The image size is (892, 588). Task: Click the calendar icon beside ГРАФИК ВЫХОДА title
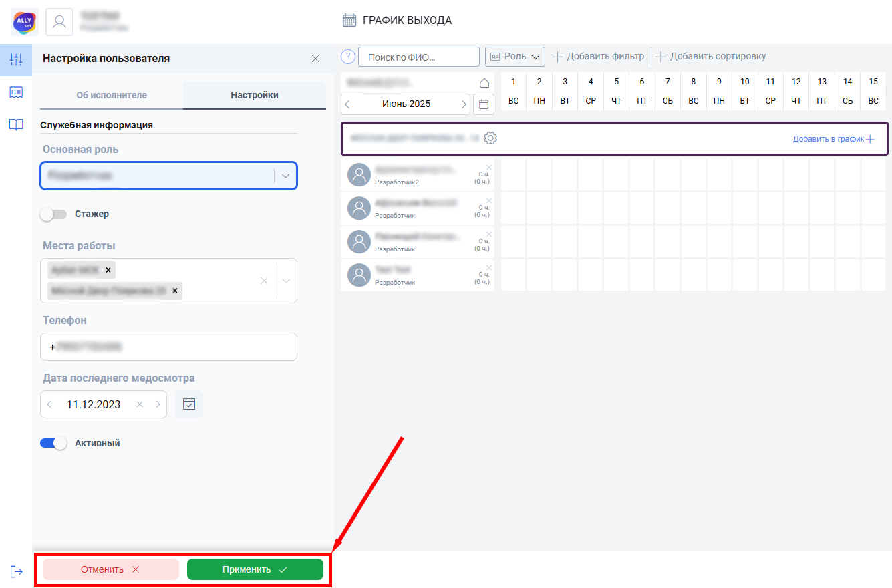pos(349,20)
